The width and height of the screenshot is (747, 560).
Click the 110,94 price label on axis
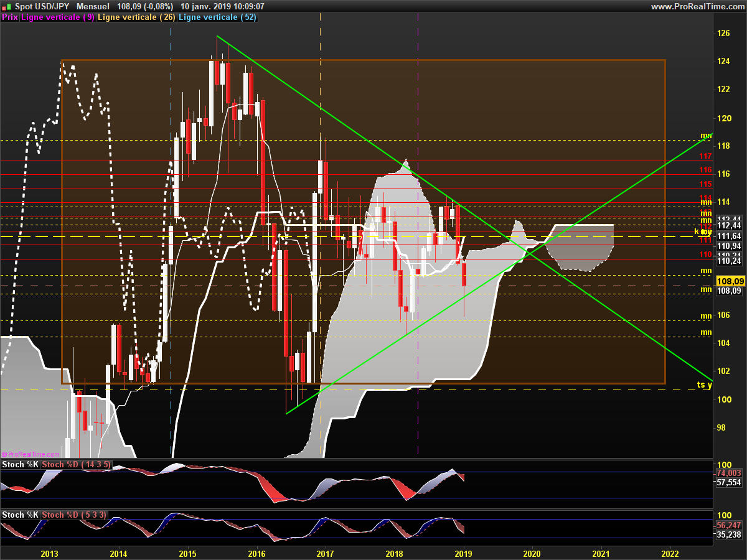(x=729, y=246)
